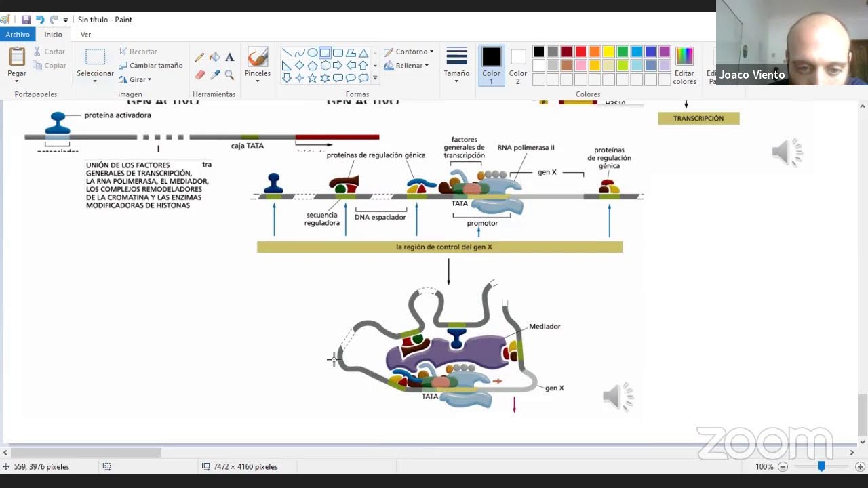This screenshot has width=868, height=488.
Task: Click the zoom level slider handle
Action: (x=821, y=466)
